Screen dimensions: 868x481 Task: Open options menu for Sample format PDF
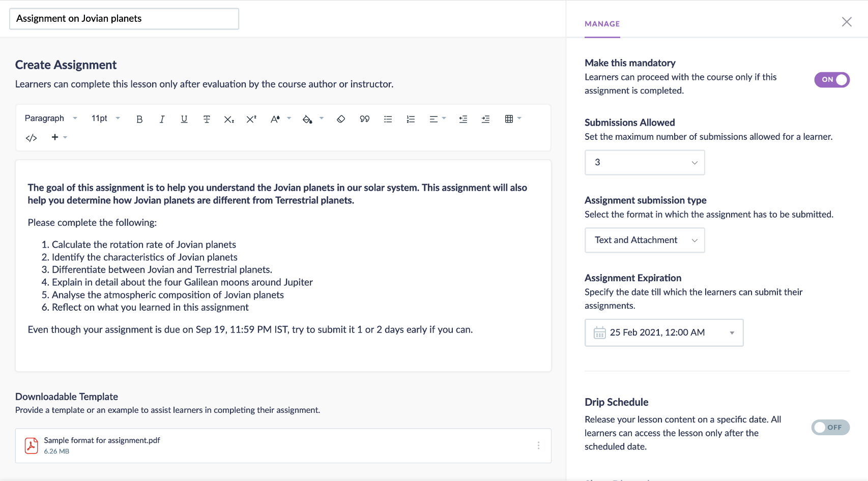[x=538, y=446]
